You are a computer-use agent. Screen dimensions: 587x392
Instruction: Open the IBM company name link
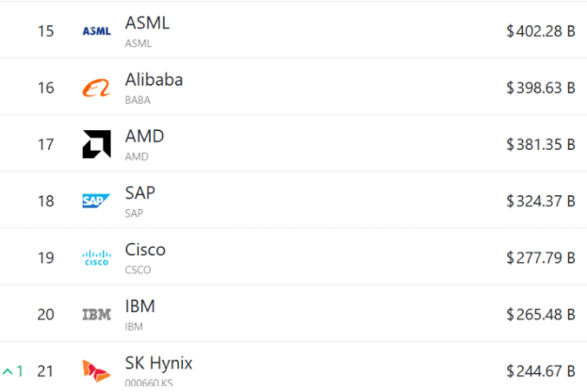[x=140, y=305]
